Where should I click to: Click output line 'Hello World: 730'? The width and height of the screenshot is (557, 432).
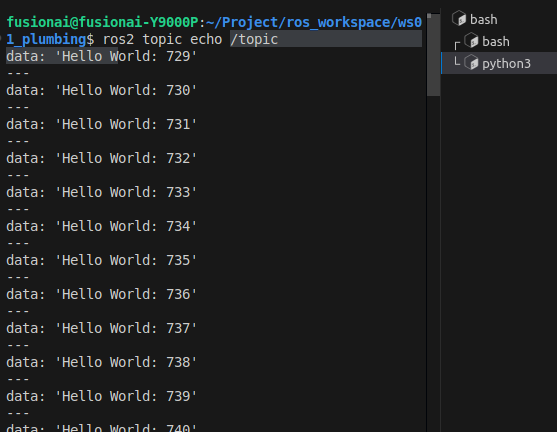pos(101,90)
